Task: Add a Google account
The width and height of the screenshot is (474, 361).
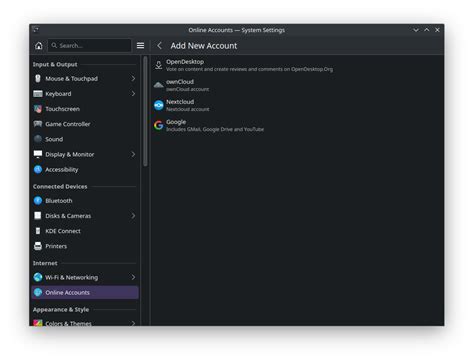Action: [x=297, y=125]
